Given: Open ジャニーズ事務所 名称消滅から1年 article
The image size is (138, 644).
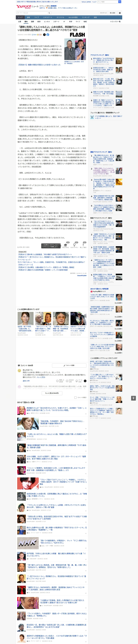Looking at the screenshot, I should [x=56, y=469].
